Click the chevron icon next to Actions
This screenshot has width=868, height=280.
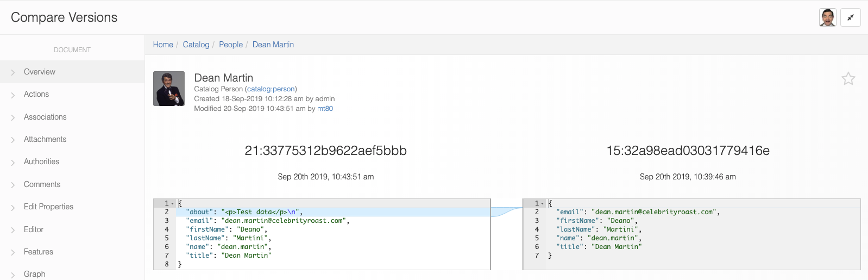tap(13, 95)
